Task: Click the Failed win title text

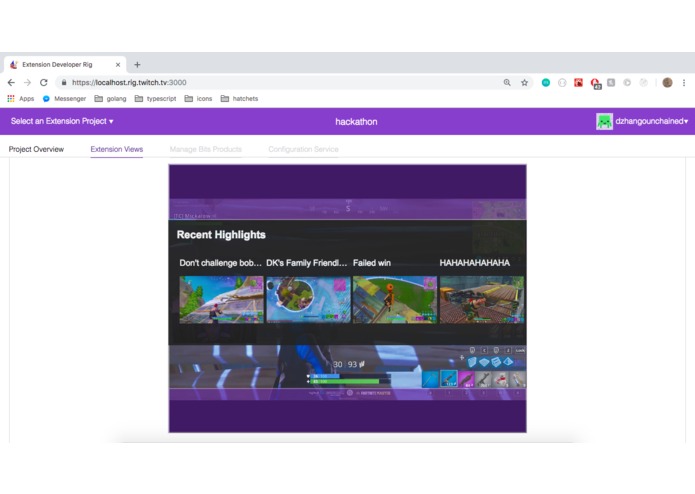Action: [372, 263]
